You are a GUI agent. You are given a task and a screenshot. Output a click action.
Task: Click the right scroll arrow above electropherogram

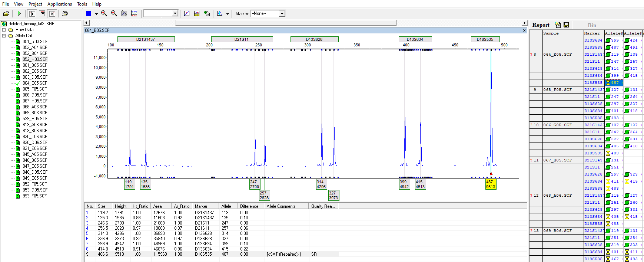point(524,23)
